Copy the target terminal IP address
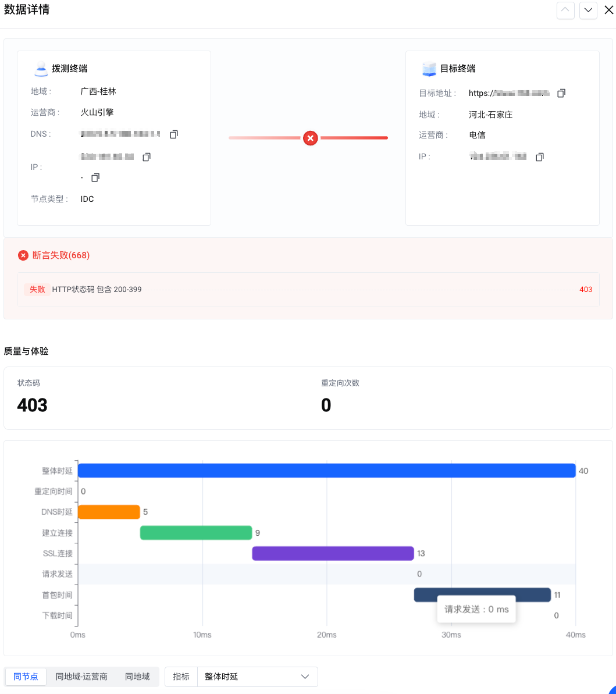The height and width of the screenshot is (694, 616). (539, 156)
